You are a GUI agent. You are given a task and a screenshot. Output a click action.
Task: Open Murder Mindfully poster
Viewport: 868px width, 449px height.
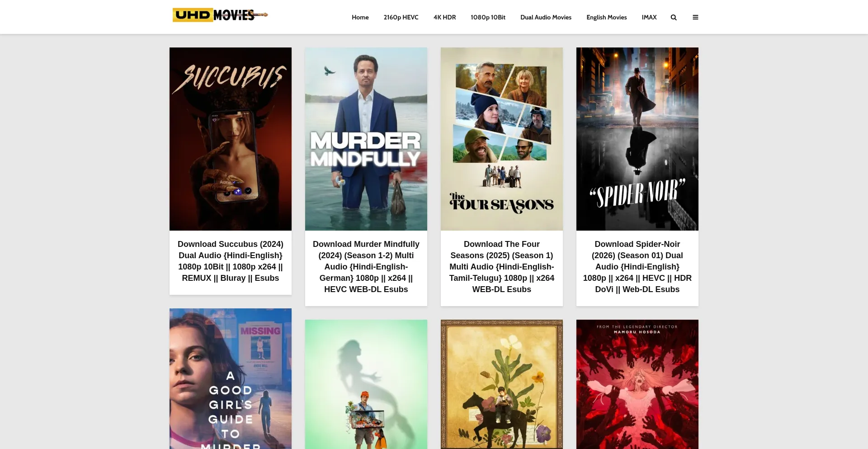point(366,139)
